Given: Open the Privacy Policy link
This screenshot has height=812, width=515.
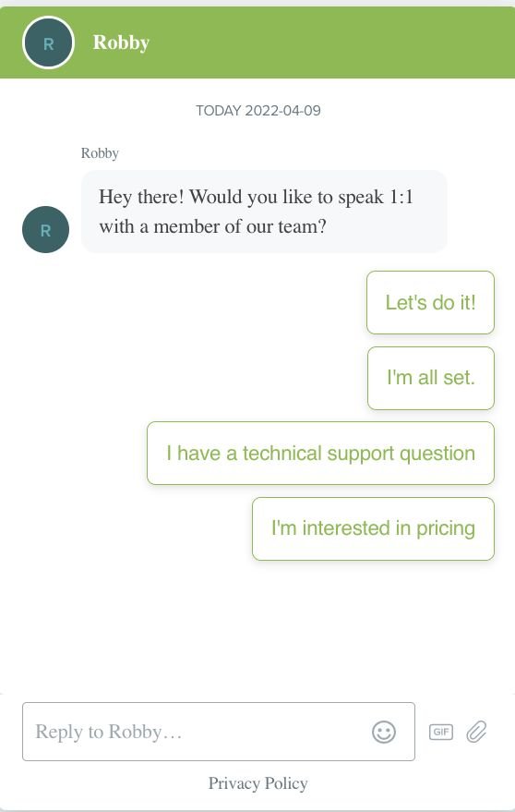Looking at the screenshot, I should [x=257, y=783].
